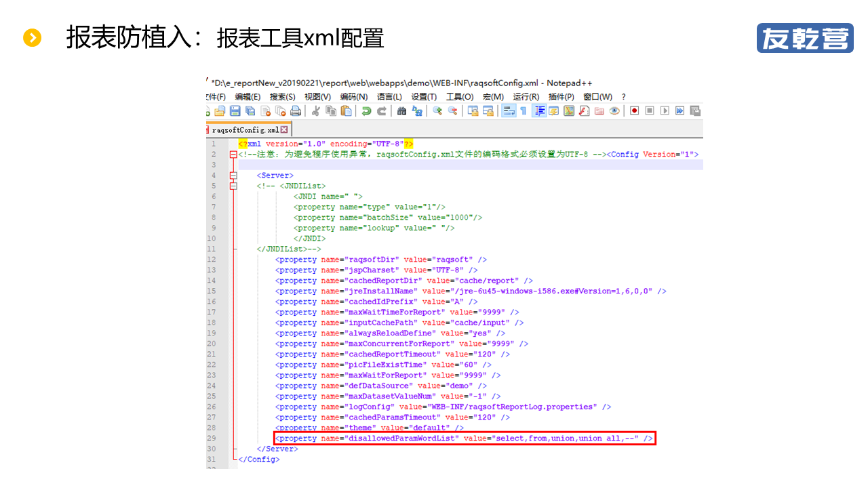Show the Document Map panel icon
The image size is (868, 488).
pyautogui.click(x=569, y=111)
